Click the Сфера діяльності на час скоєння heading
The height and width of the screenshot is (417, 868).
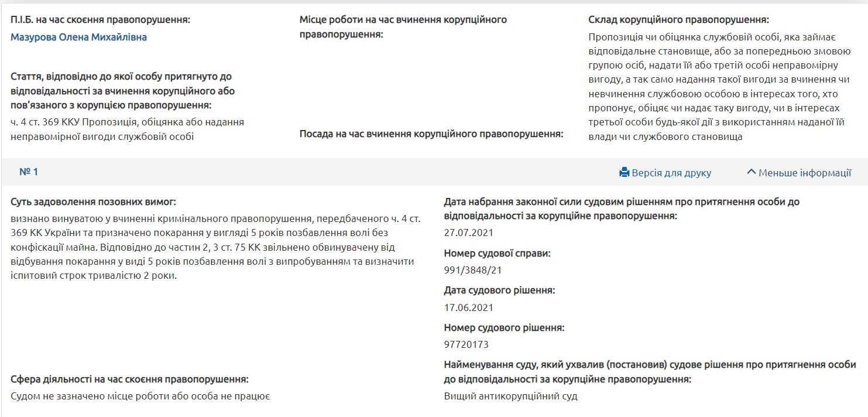[x=129, y=380]
